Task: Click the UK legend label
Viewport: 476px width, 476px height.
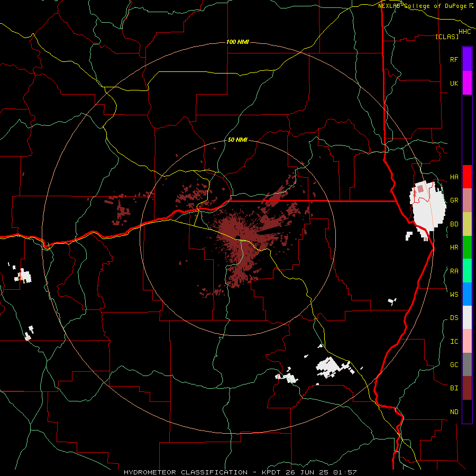Action: tap(454, 83)
